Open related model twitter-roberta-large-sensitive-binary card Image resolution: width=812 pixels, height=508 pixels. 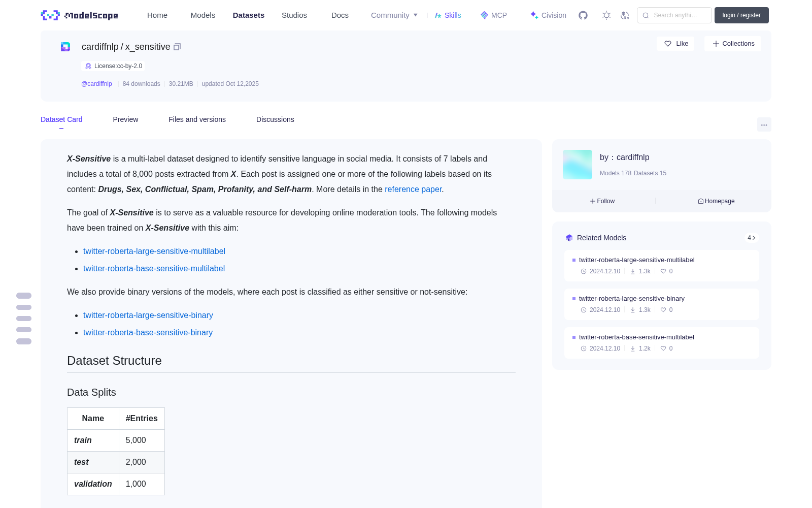tap(662, 304)
